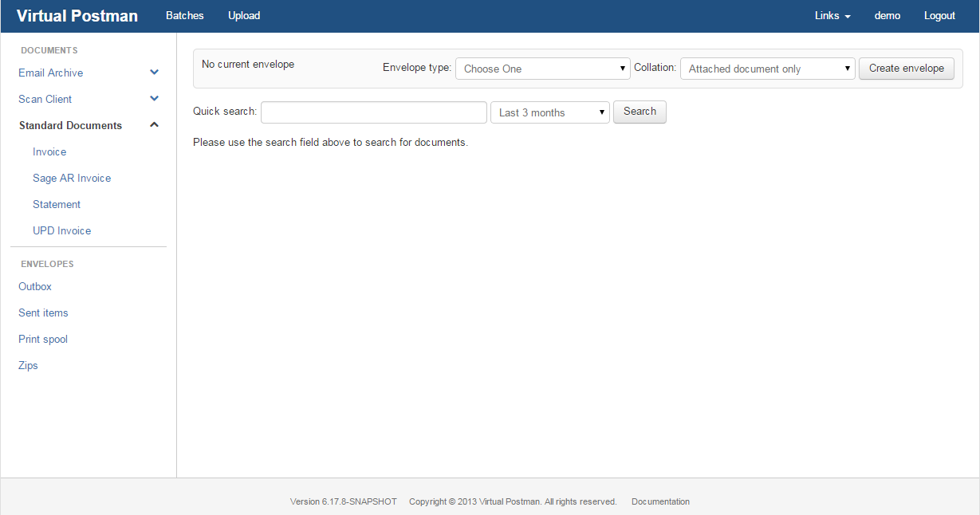This screenshot has width=980, height=515.
Task: Open the Envelope type dropdown
Action: point(542,69)
